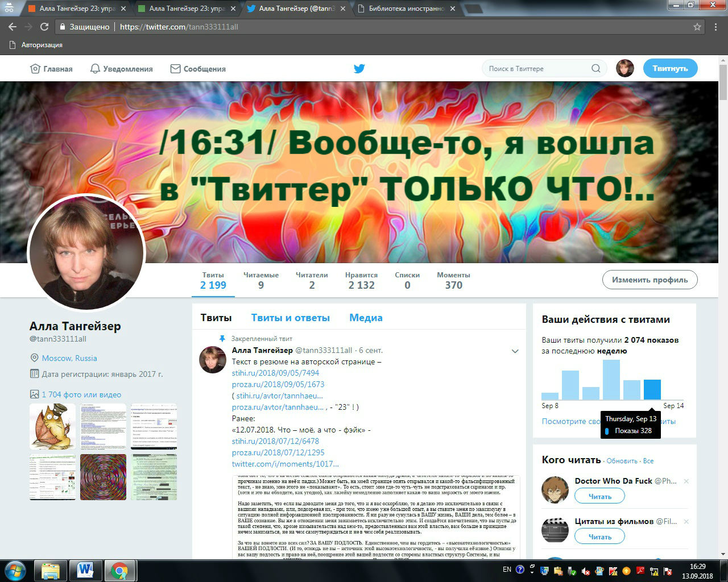The height and width of the screenshot is (582, 728).
Task: Click the @tann333111all handle under the name
Action: pos(58,339)
